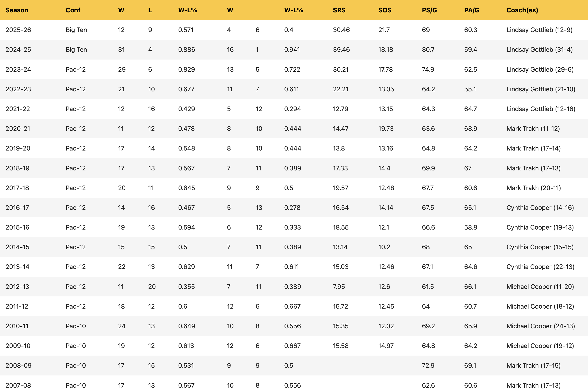Click Lindsay Gottlieb (31-4) coach cell
This screenshot has width=588, height=391.
tap(539, 50)
